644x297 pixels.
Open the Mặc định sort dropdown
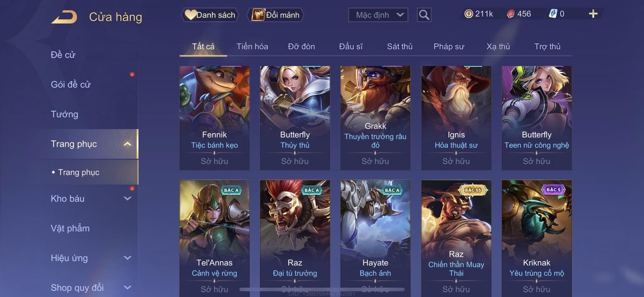(x=378, y=15)
